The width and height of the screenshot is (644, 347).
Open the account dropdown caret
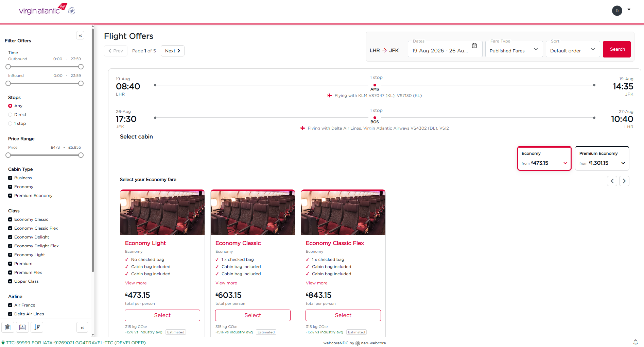click(629, 10)
